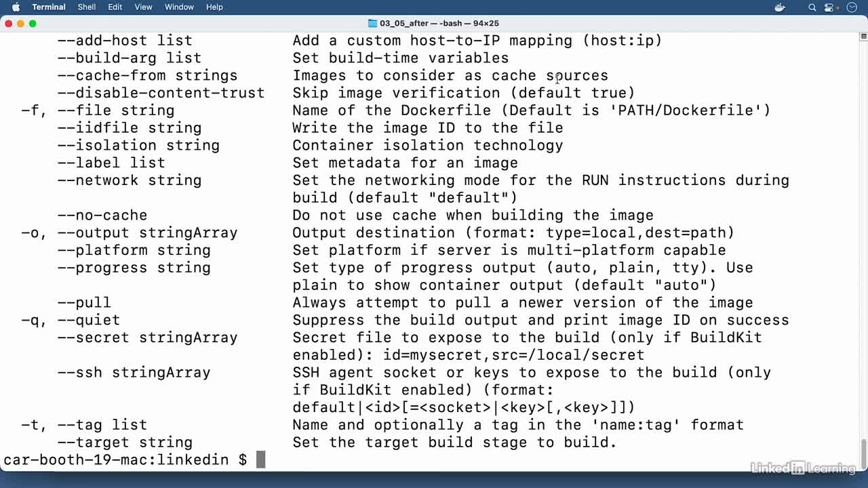Click the green zoom window button
The width and height of the screenshot is (868, 488).
[33, 23]
